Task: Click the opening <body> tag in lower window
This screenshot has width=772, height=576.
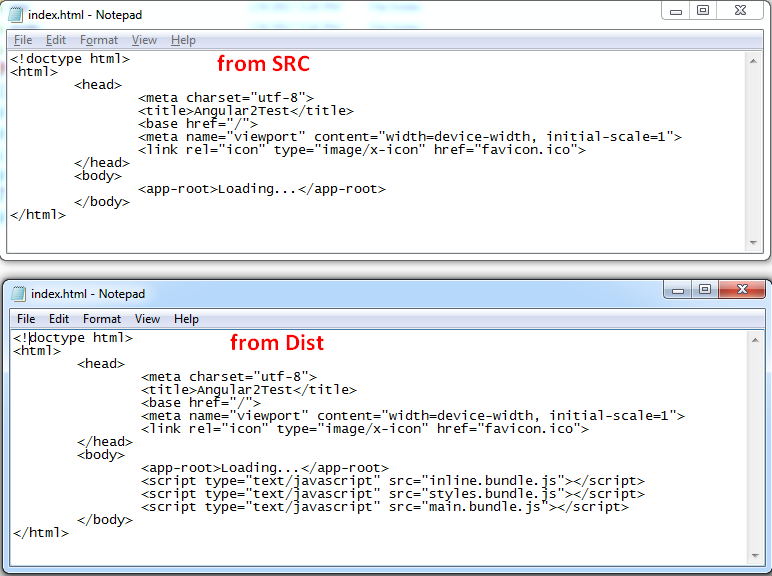Action: (x=101, y=454)
